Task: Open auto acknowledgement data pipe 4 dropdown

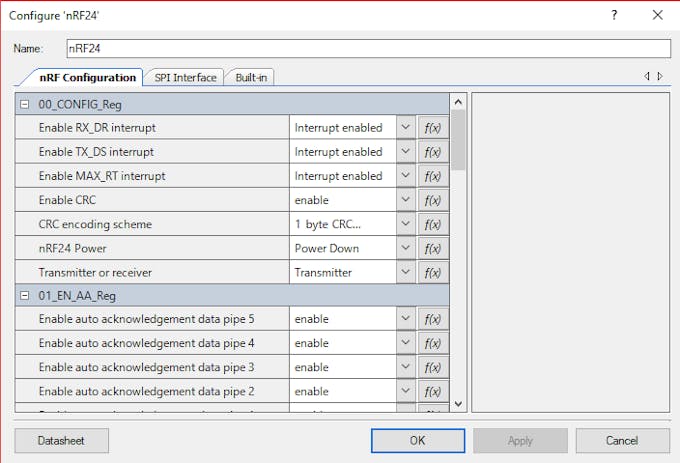Action: [405, 343]
